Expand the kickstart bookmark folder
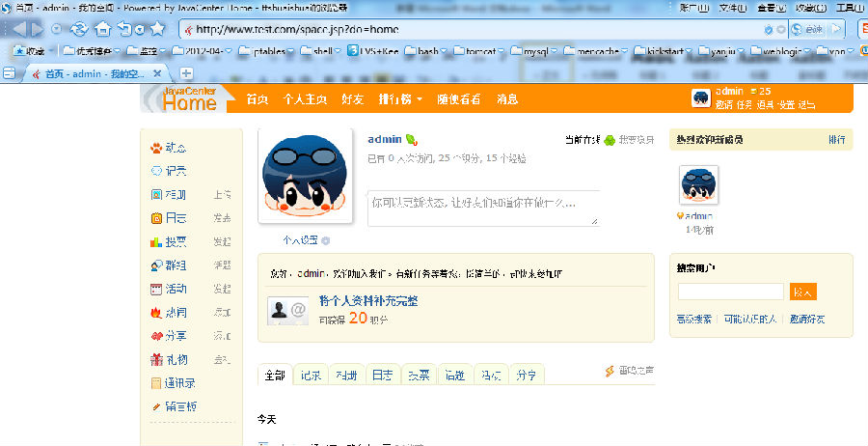868x446 pixels. click(x=689, y=51)
